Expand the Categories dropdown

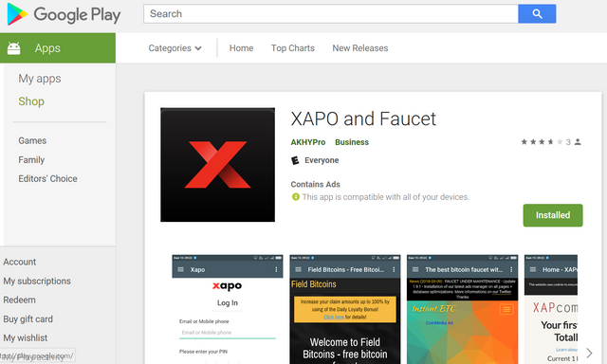coord(175,48)
